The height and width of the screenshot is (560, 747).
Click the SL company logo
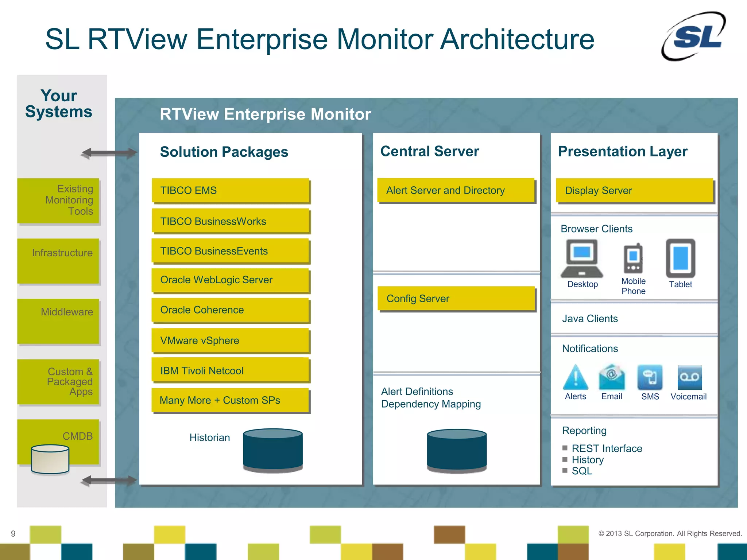pos(694,36)
